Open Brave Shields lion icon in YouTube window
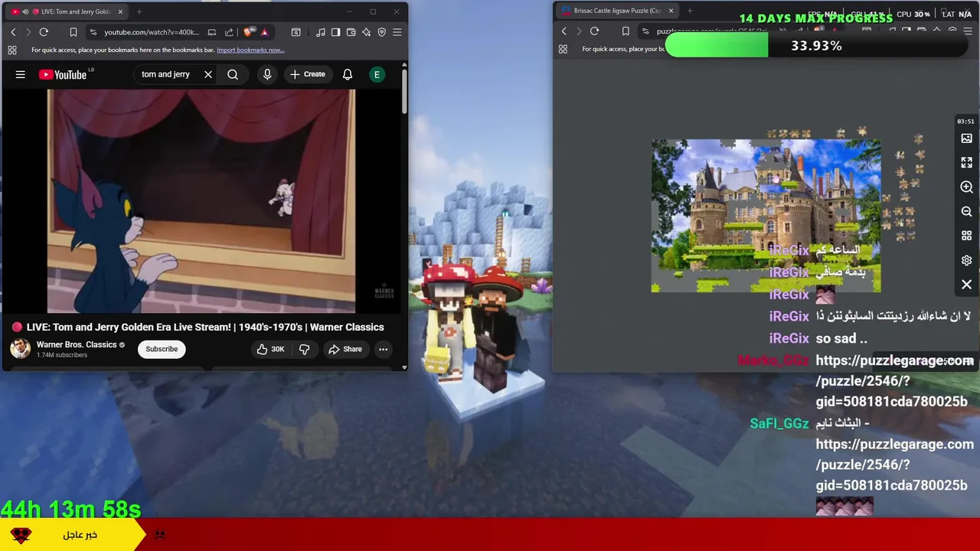 point(248,32)
